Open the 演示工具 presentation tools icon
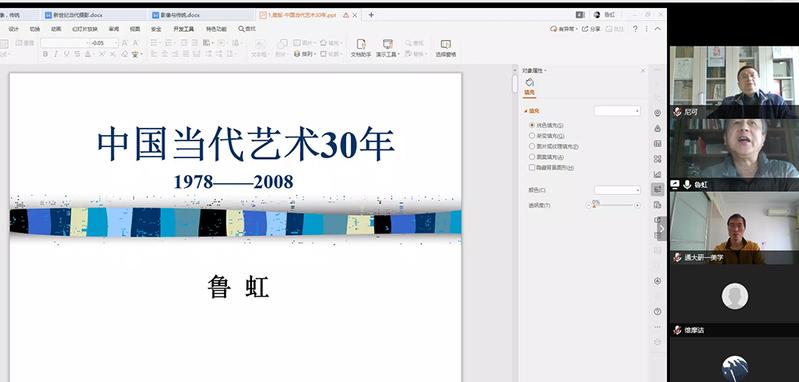The width and height of the screenshot is (799, 382). coord(387,48)
